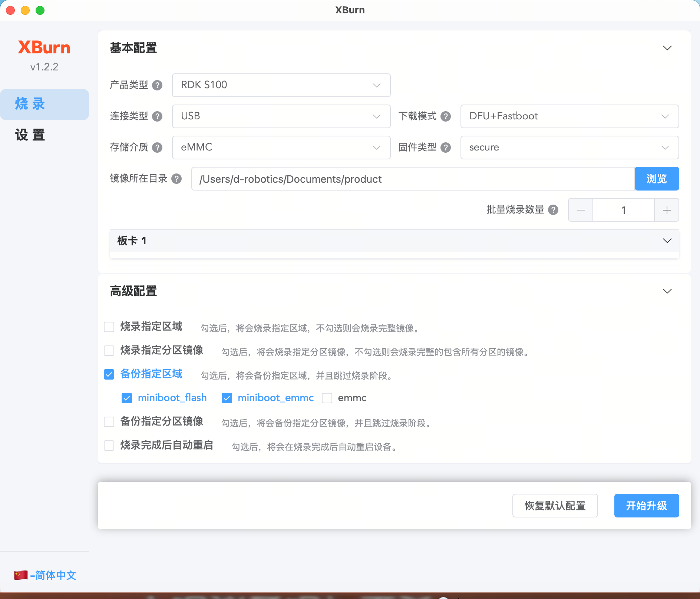Enable the 烧录指定分区镜像 checkbox
700x599 pixels.
point(109,351)
